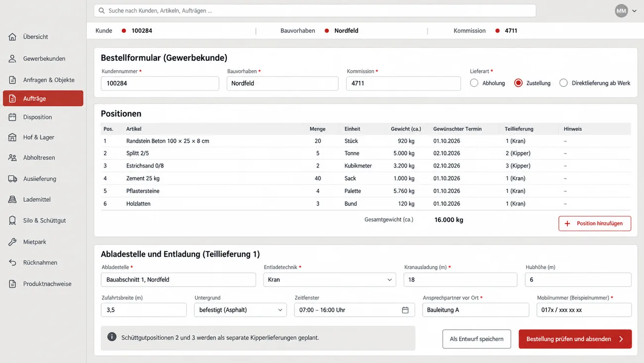Expand the user account menu chevron
The image size is (644, 363).
click(634, 11)
